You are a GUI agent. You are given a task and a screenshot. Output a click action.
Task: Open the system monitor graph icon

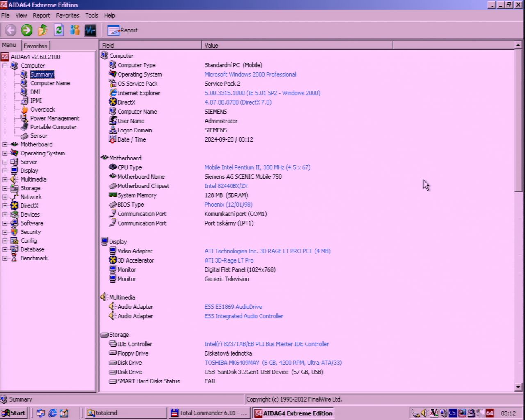click(90, 30)
